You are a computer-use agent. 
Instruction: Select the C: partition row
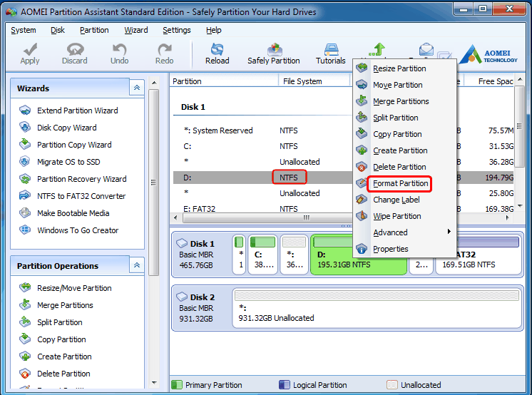point(262,146)
